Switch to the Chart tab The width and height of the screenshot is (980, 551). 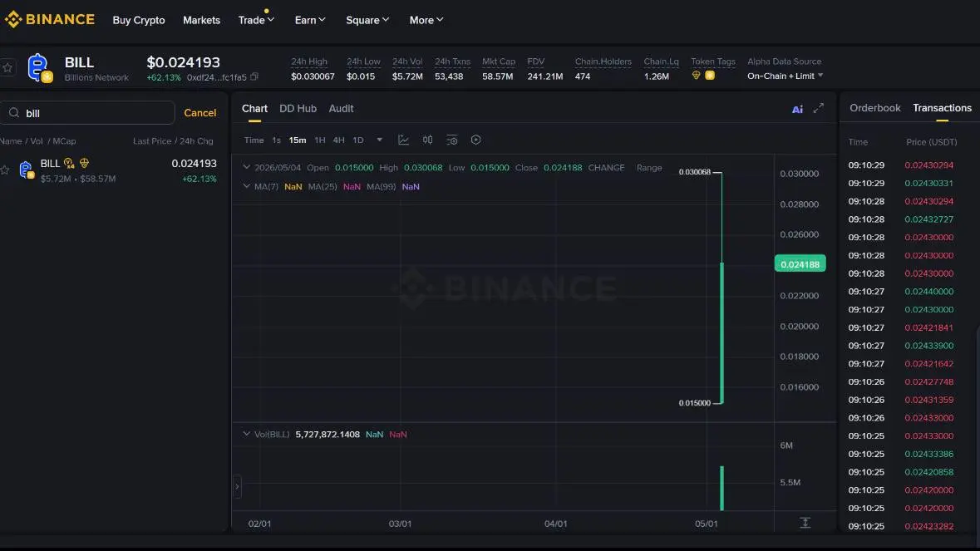(x=255, y=109)
